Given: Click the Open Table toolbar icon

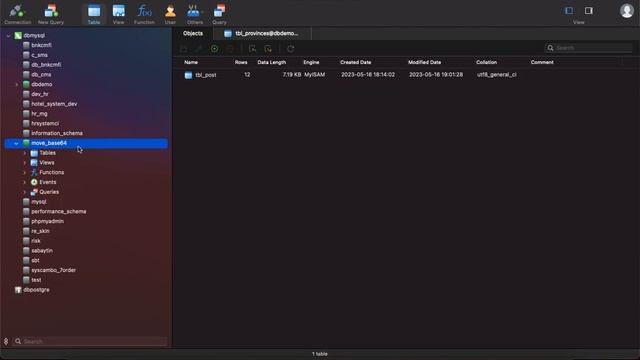Looking at the screenshot, I should point(184,49).
